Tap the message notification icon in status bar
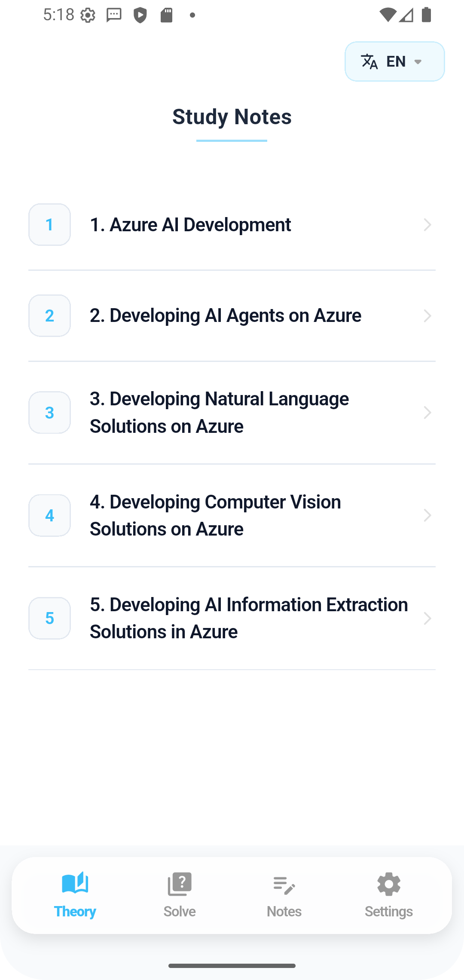 [x=114, y=15]
